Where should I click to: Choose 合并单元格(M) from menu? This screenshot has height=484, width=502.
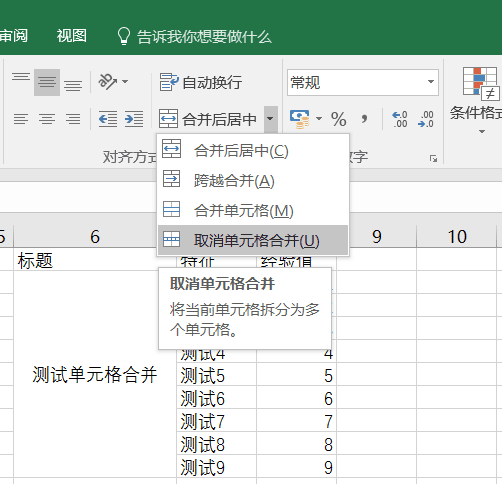pos(253,210)
